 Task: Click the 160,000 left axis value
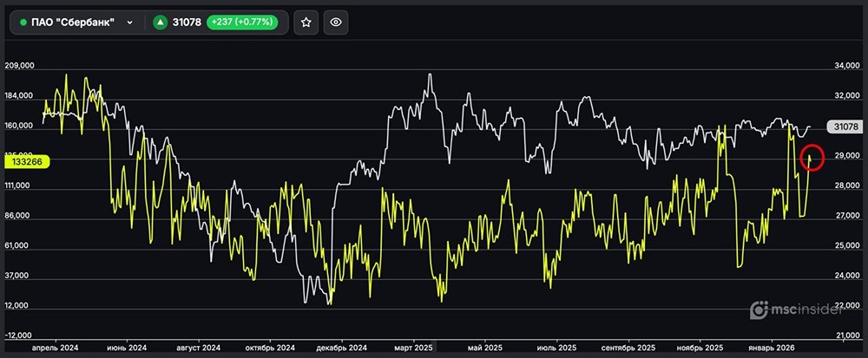pyautogui.click(x=19, y=126)
